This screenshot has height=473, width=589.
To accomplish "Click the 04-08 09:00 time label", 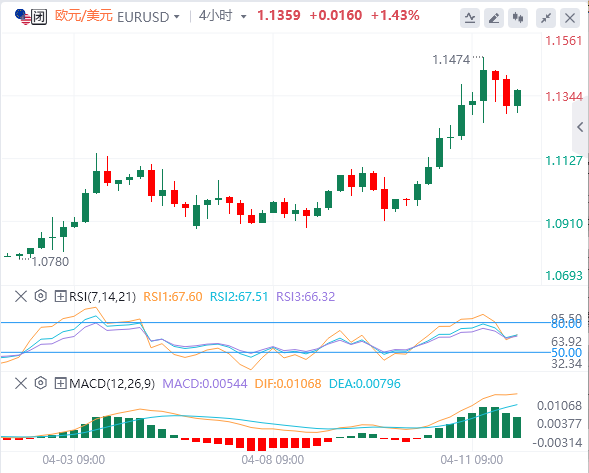I will tap(273, 460).
